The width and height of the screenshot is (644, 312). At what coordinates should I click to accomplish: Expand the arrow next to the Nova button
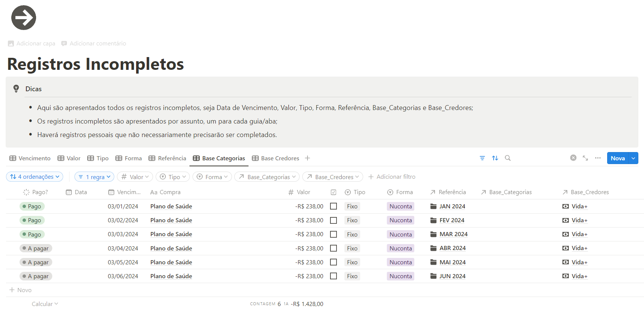[x=633, y=158]
